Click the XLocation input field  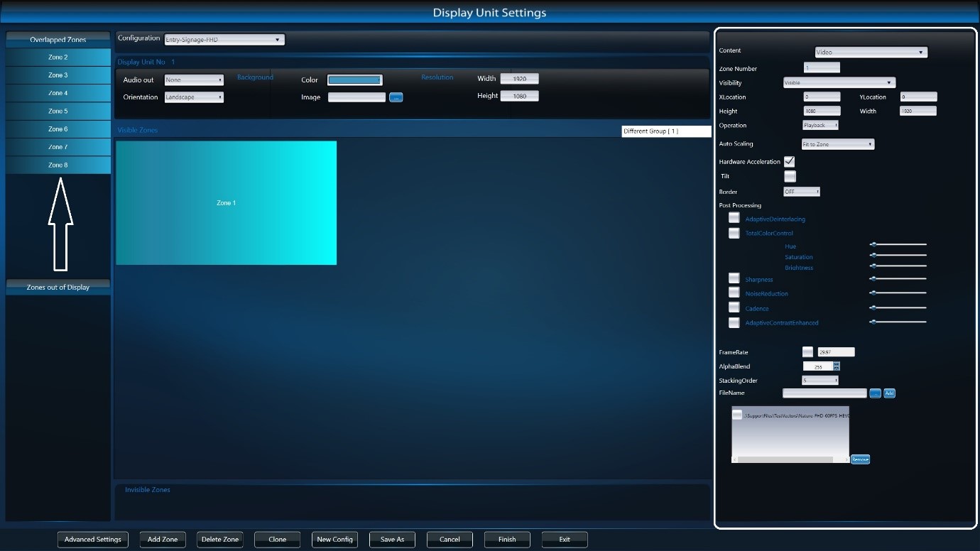[x=822, y=97]
